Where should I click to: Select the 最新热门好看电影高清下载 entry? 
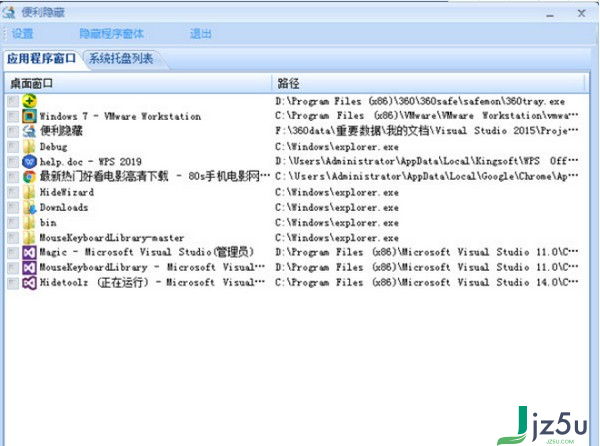point(155,177)
